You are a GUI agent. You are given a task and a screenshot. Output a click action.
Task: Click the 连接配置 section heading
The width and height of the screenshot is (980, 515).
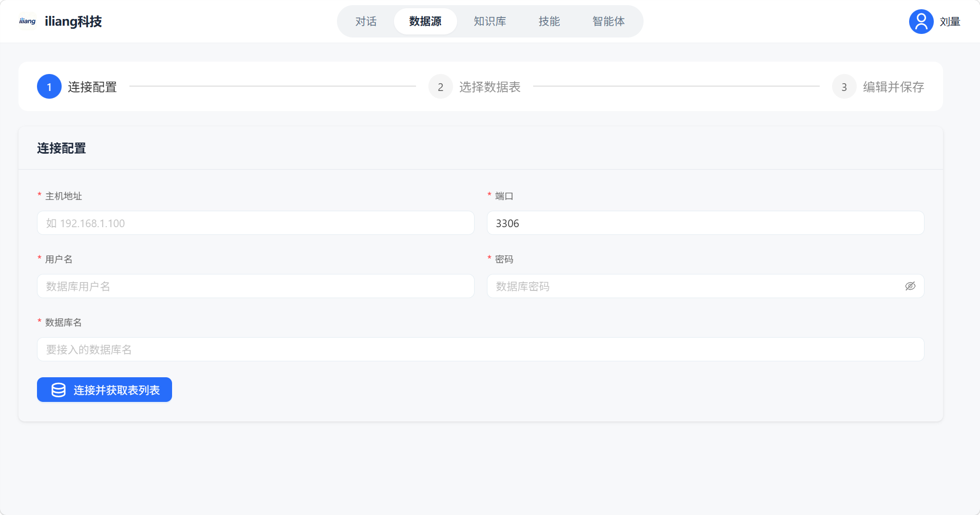(x=62, y=148)
